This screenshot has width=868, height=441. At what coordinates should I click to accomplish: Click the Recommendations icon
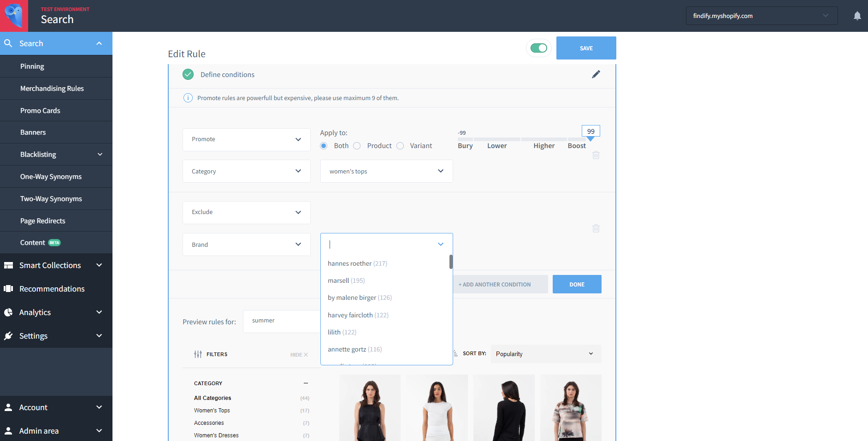(x=8, y=289)
